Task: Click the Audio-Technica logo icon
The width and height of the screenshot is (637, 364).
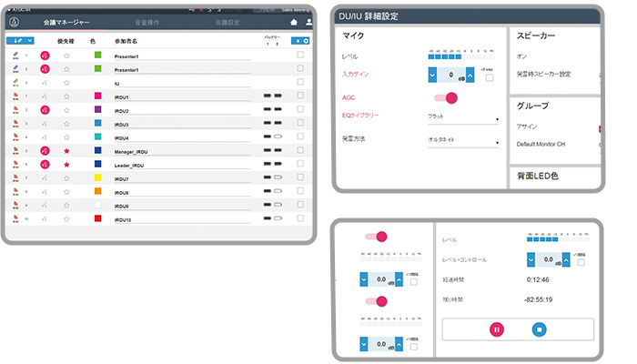Action: [x=15, y=22]
